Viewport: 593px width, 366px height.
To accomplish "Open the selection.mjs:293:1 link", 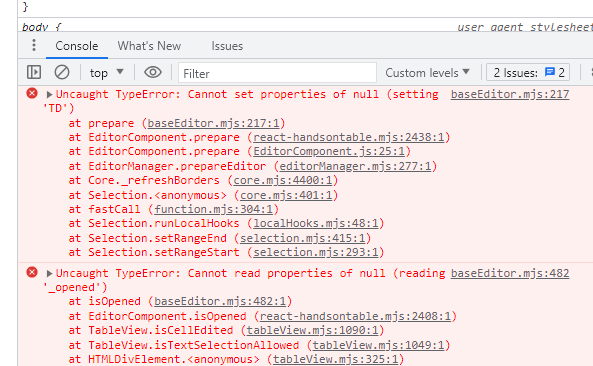I will click(316, 252).
